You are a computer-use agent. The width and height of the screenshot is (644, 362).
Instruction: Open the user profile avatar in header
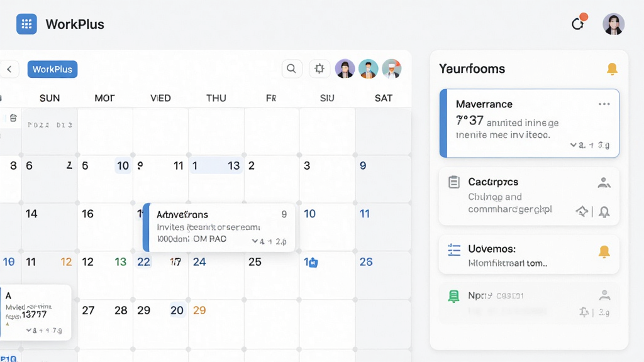pos(614,24)
